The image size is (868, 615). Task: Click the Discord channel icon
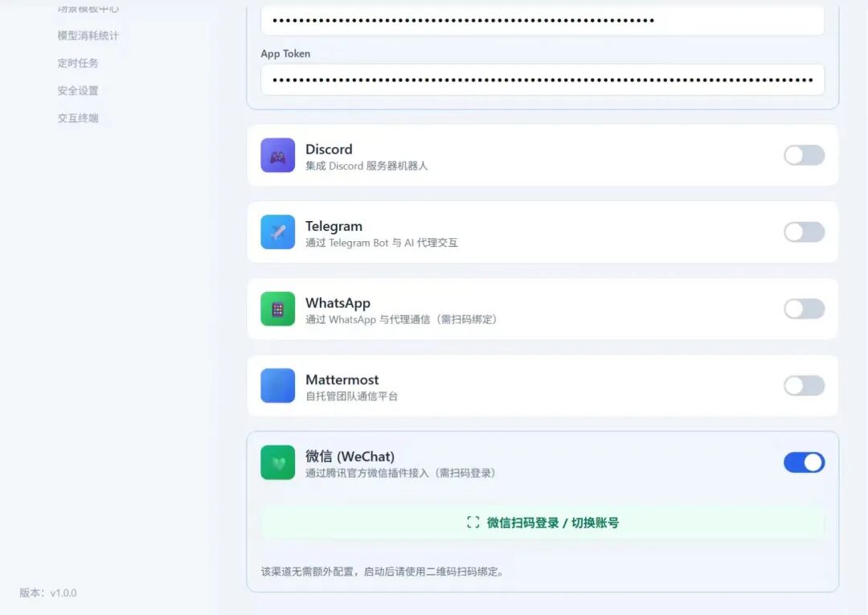click(x=277, y=155)
